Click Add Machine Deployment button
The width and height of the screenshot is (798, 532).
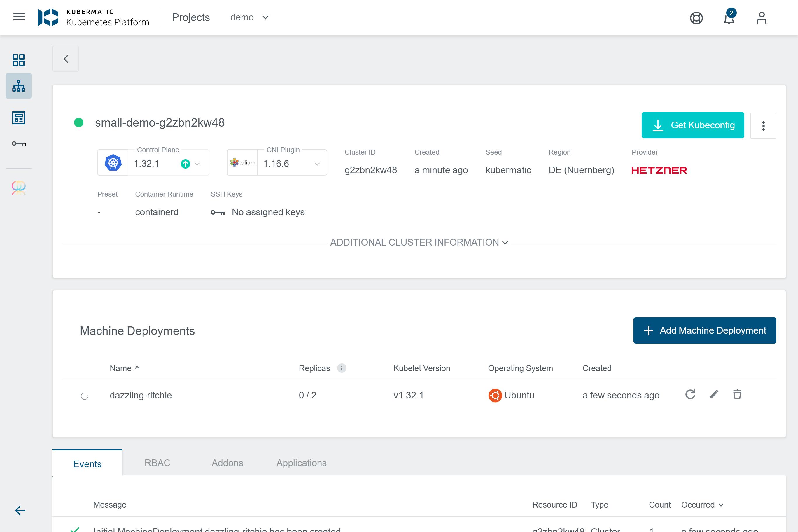click(704, 330)
